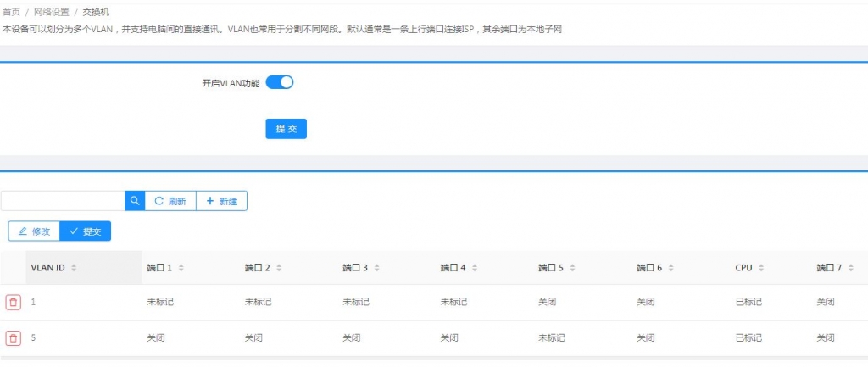Select 端口 3 关闭 cell in VLAN 5 row

coord(352,337)
